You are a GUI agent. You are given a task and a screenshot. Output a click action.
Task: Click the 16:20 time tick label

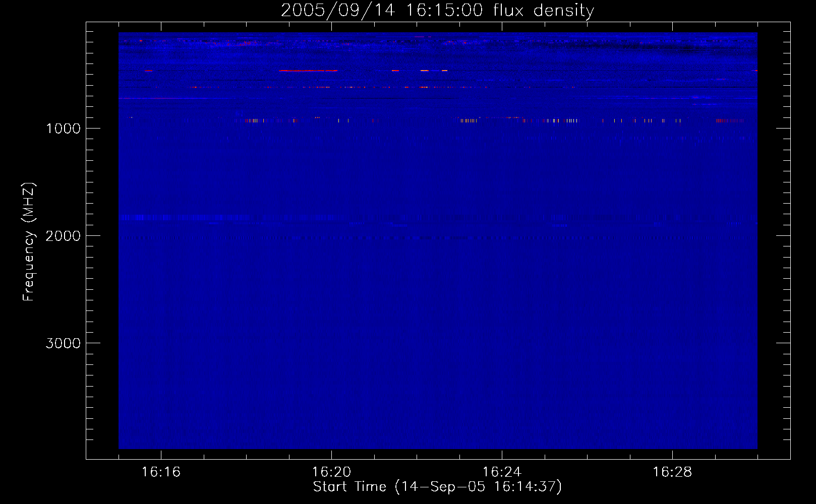(331, 472)
